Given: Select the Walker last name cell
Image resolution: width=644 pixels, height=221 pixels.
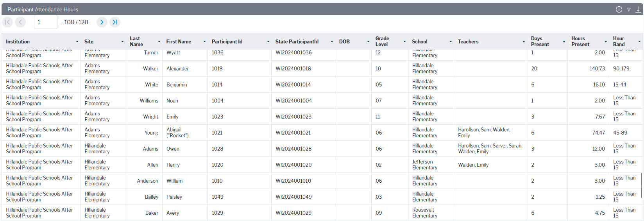Looking at the screenshot, I should coord(144,68).
